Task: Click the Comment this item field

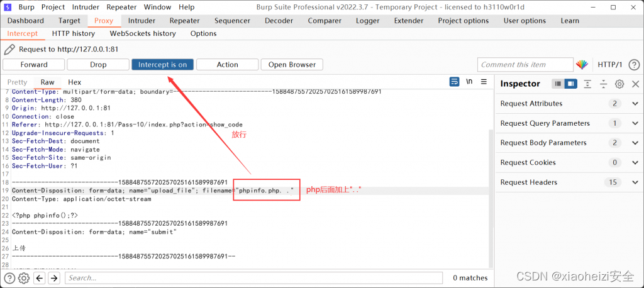Action: (525, 65)
